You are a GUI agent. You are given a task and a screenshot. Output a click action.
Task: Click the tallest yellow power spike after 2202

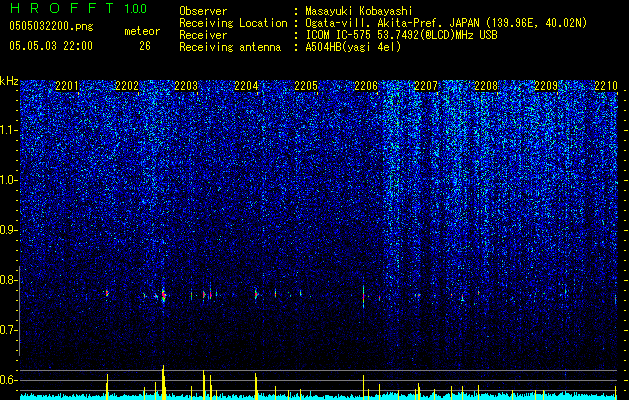(x=163, y=382)
